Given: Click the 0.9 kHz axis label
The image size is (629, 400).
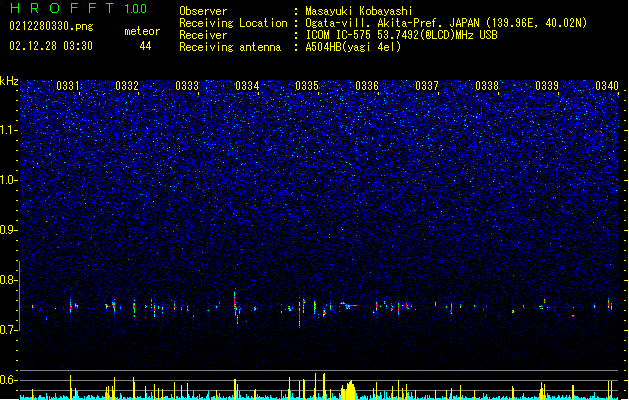Looking at the screenshot, I should tap(8, 230).
